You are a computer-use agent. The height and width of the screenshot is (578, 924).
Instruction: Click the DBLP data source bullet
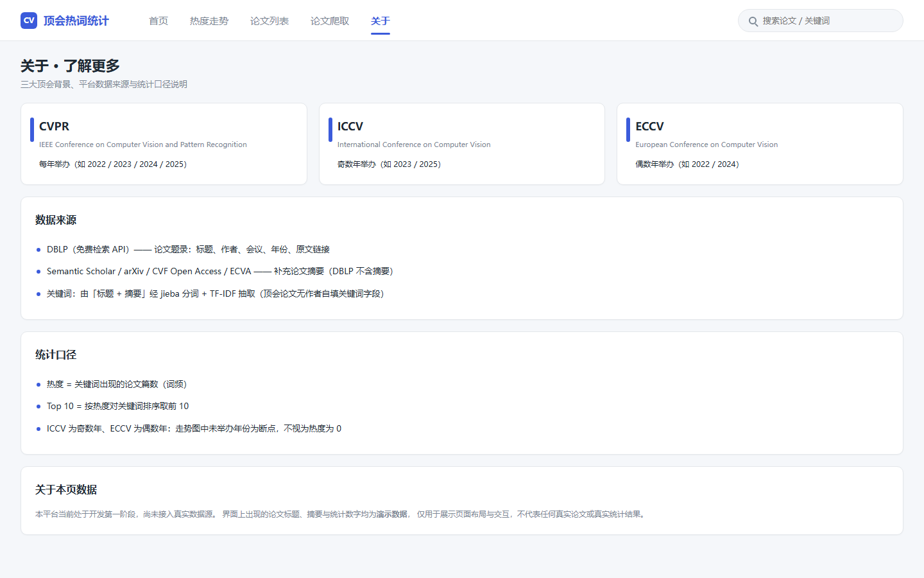coord(188,249)
